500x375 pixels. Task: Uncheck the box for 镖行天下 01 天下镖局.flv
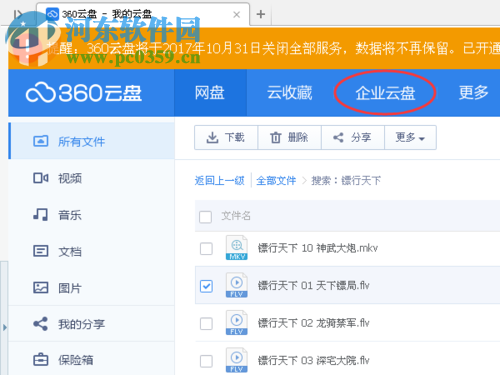coord(206,286)
